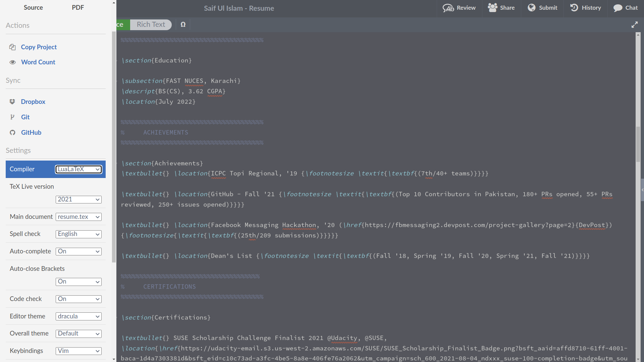Select the Rich Text editing mode
Screen dimensions: 644x362
click(151, 24)
